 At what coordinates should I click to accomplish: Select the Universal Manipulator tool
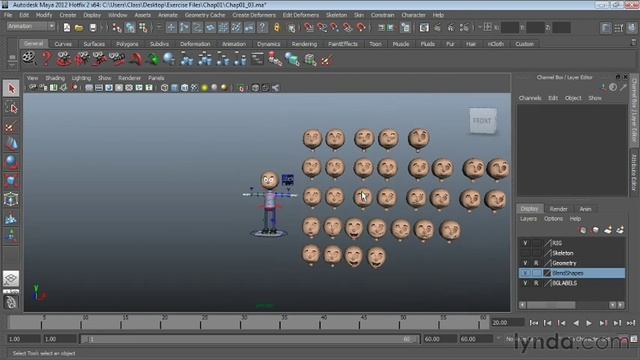11,200
